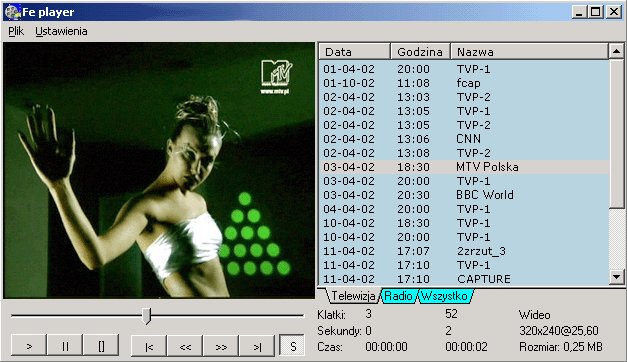Toggle the S button
The image size is (627, 362).
(292, 346)
